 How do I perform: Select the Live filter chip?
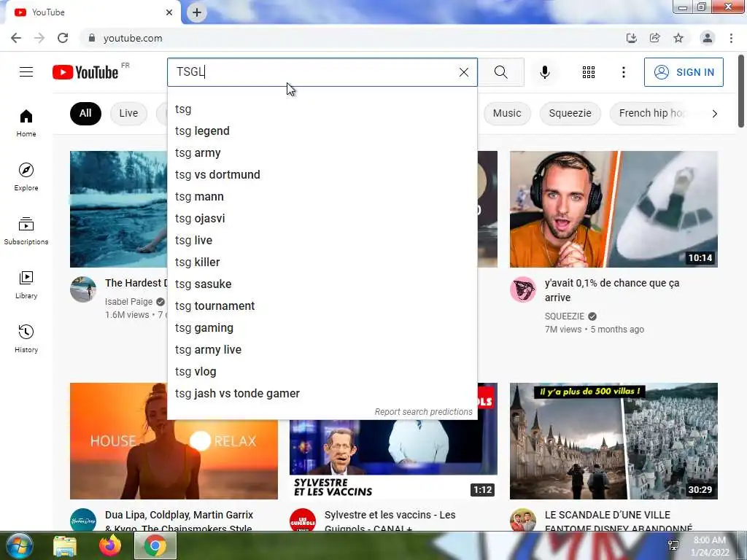(128, 113)
